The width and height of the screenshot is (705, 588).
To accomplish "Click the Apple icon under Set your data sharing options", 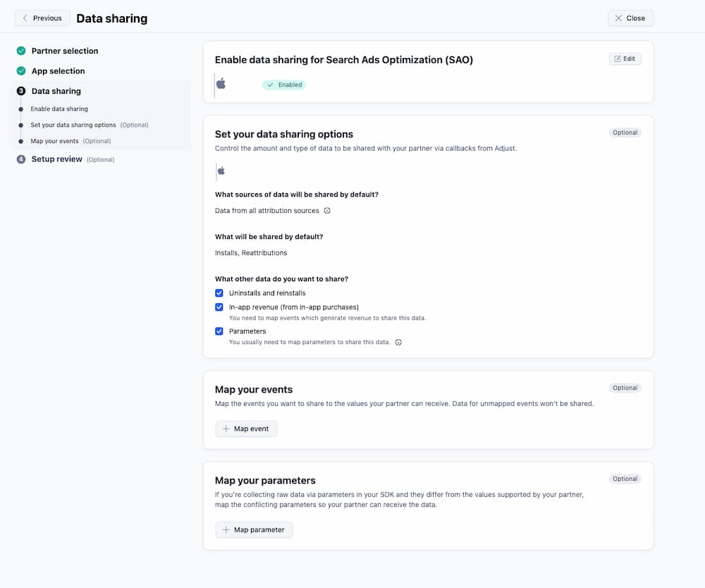I will pyautogui.click(x=221, y=171).
